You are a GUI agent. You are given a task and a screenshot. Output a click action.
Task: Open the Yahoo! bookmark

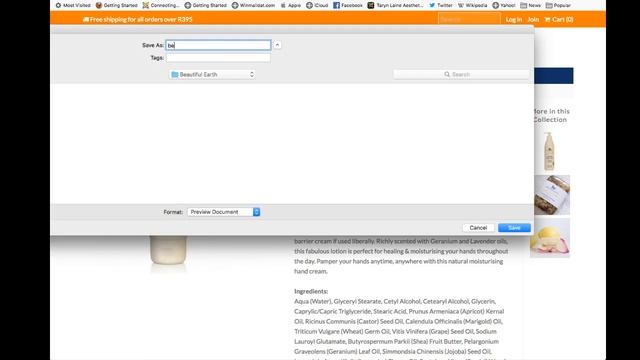pyautogui.click(x=503, y=5)
